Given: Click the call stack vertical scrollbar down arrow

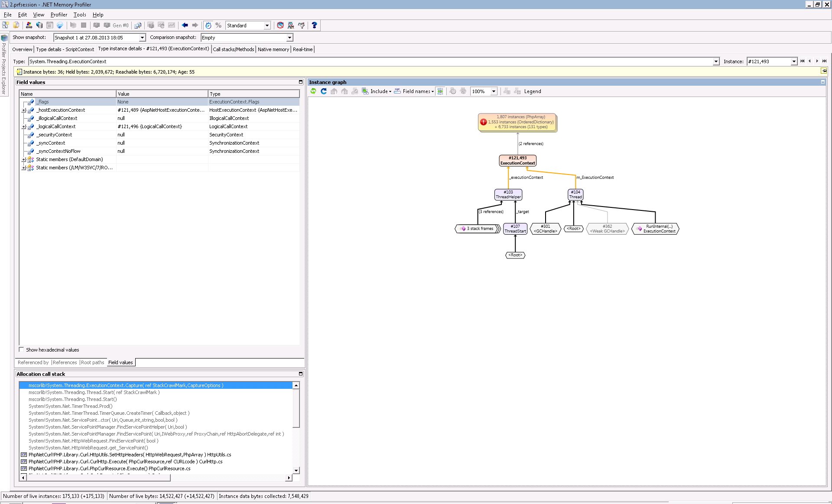Looking at the screenshot, I should [296, 470].
